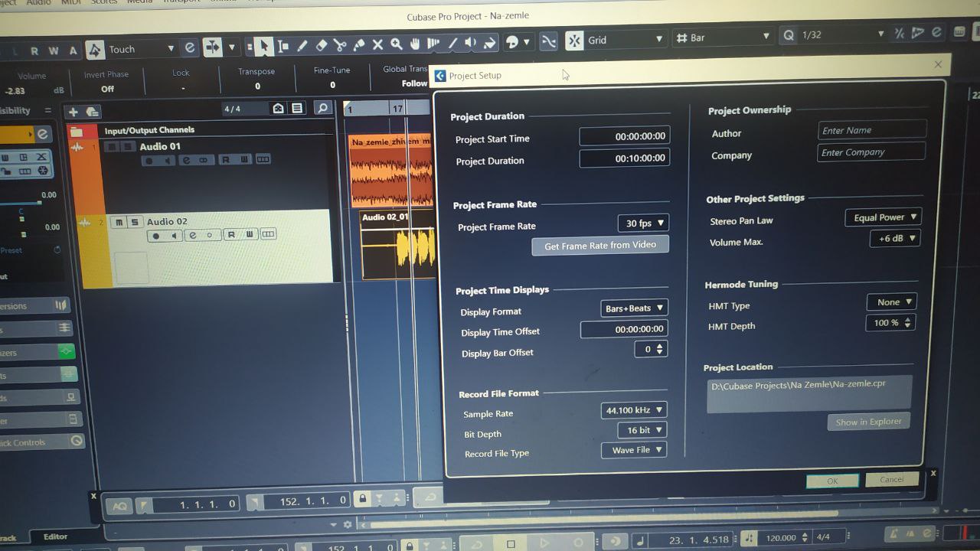Mute the Audio 01 track

tap(111, 147)
